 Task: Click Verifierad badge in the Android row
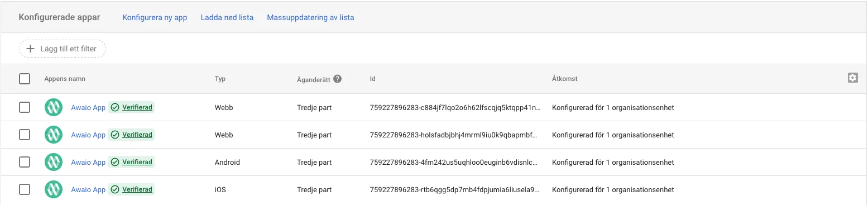(131, 163)
